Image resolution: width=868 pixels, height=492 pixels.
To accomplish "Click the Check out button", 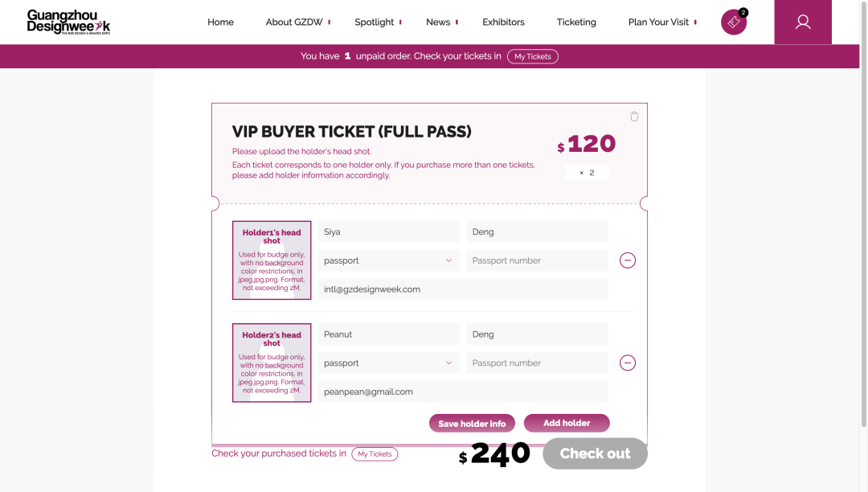I will pyautogui.click(x=595, y=453).
